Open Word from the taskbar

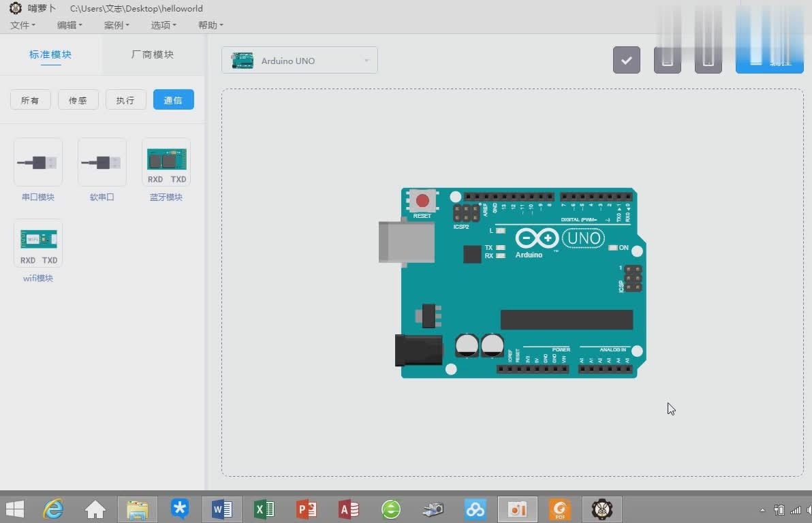pyautogui.click(x=221, y=509)
